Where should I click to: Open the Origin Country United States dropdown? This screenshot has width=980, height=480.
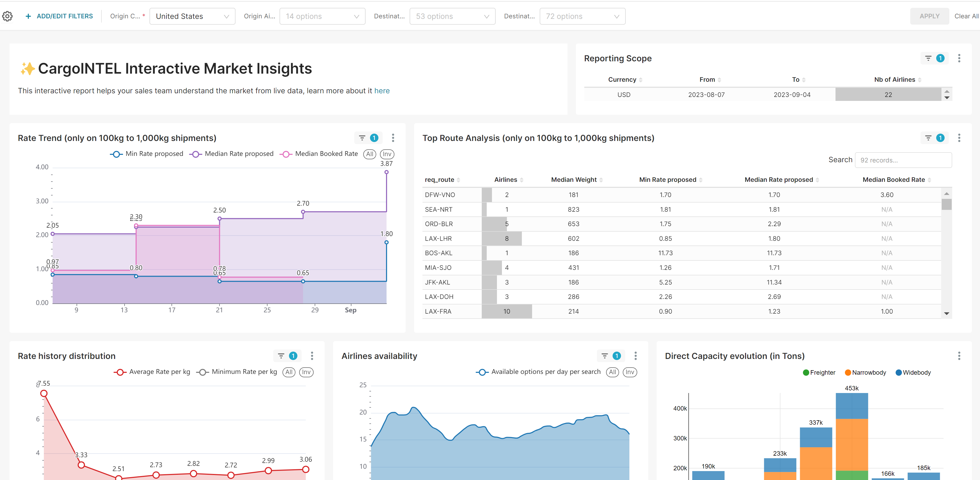tap(192, 16)
